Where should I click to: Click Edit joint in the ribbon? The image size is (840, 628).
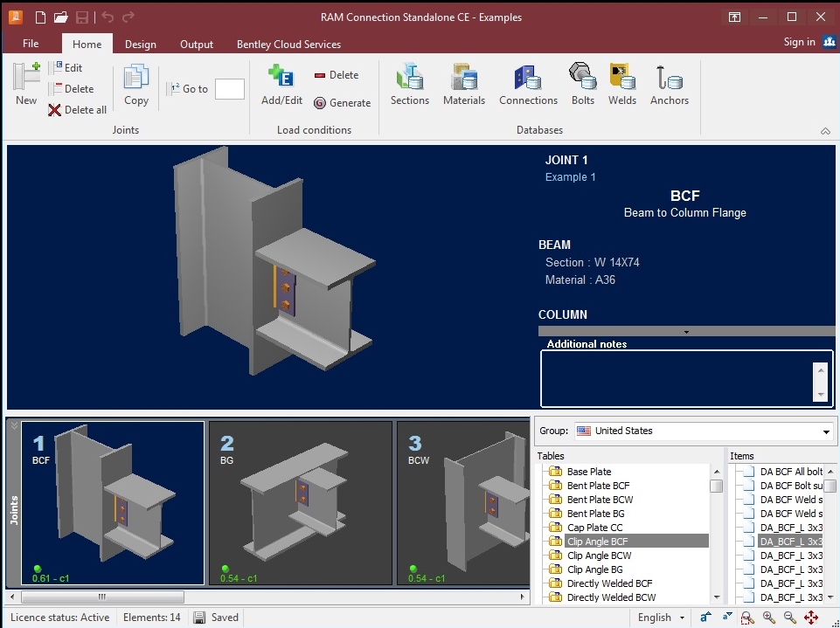click(x=66, y=67)
